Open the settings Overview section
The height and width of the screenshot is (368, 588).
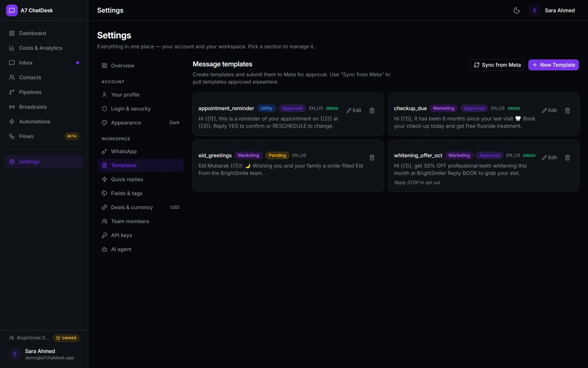[140, 66]
